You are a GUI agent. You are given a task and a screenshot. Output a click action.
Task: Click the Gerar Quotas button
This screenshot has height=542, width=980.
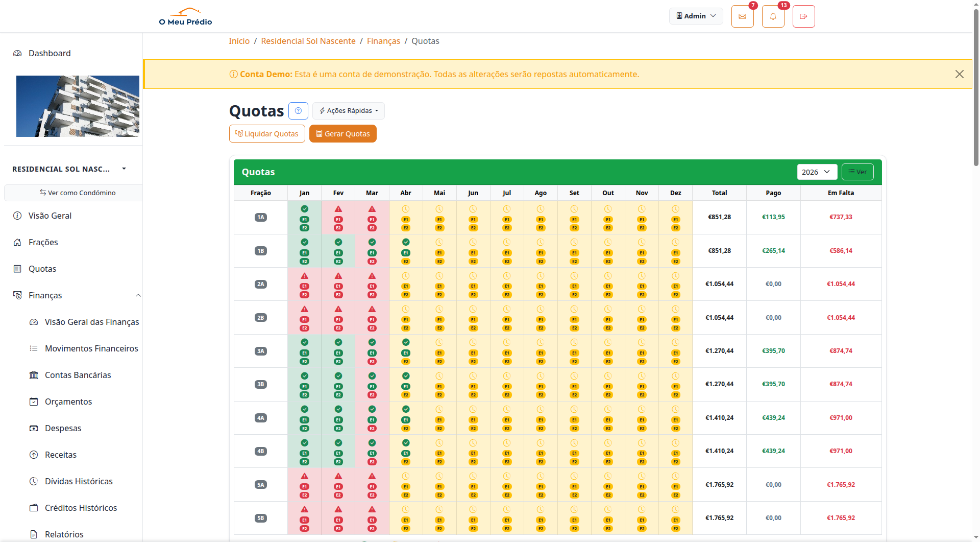pos(342,134)
